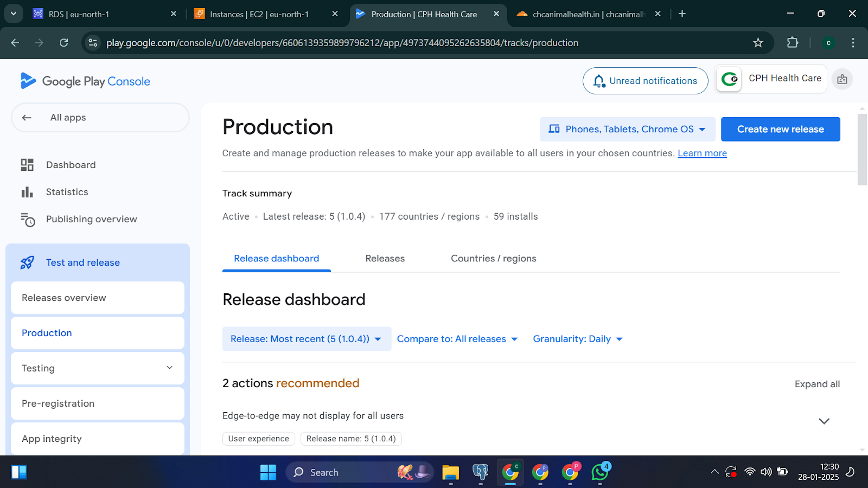Open File Explorer from the taskbar
This screenshot has width=868, height=488.
click(450, 472)
